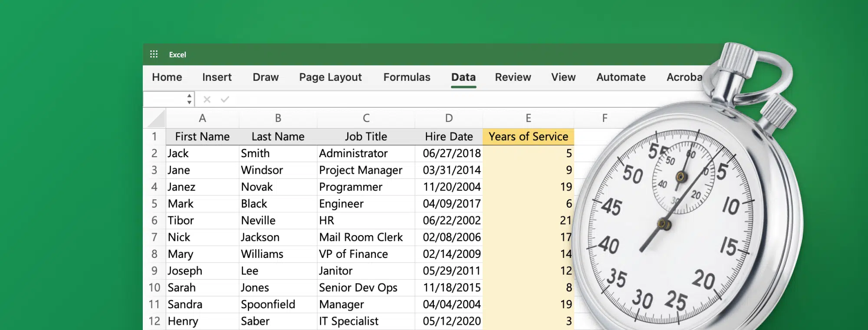Viewport: 868px width, 330px height.
Task: Click the select-all corner triangle
Action: [x=155, y=119]
